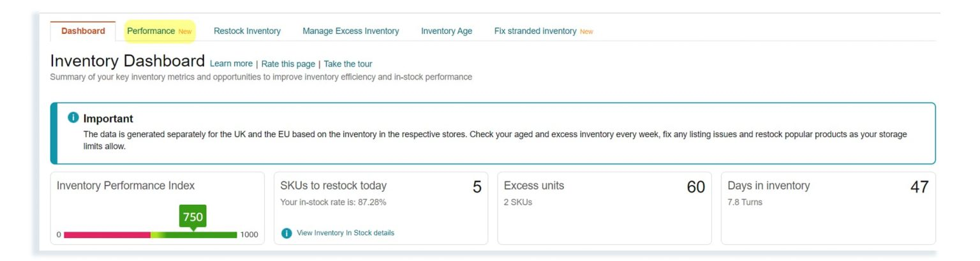The width and height of the screenshot is (980, 261).
Task: Open Fix stranded inventory tab
Action: 544,31
